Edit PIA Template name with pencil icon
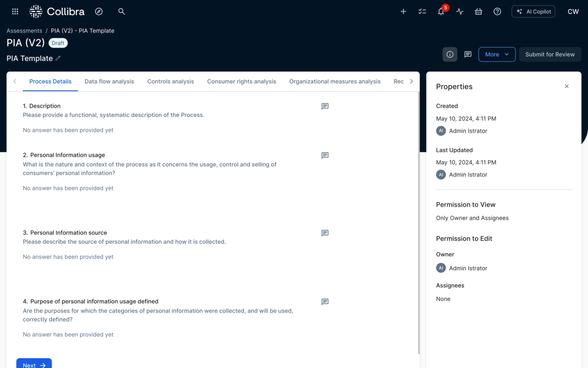Viewport: 588px width, 368px height. (58, 58)
